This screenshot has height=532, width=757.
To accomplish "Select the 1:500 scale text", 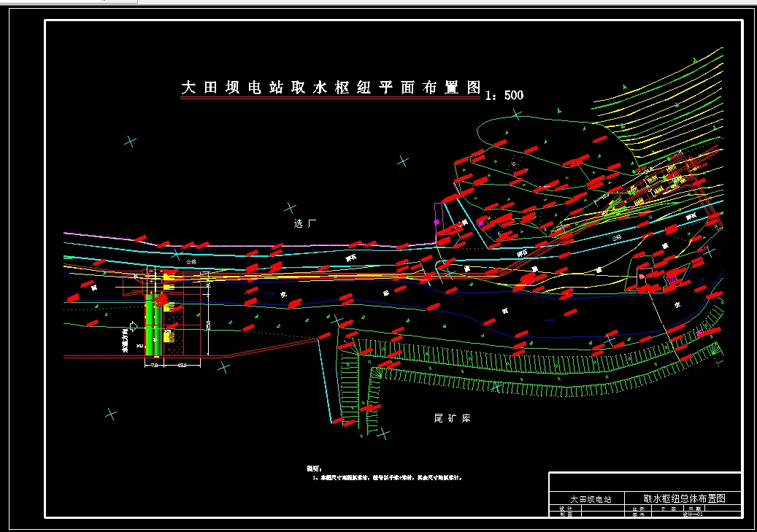I will [504, 95].
